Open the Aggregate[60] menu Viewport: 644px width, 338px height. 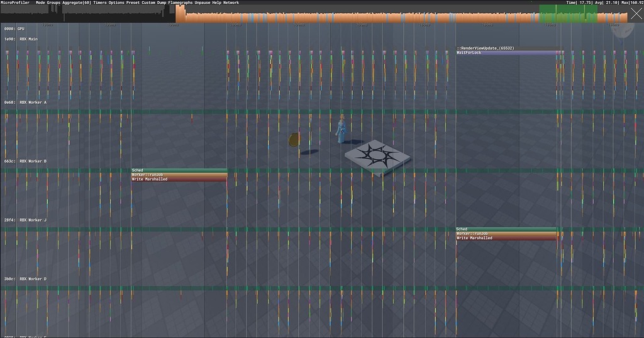click(x=76, y=3)
